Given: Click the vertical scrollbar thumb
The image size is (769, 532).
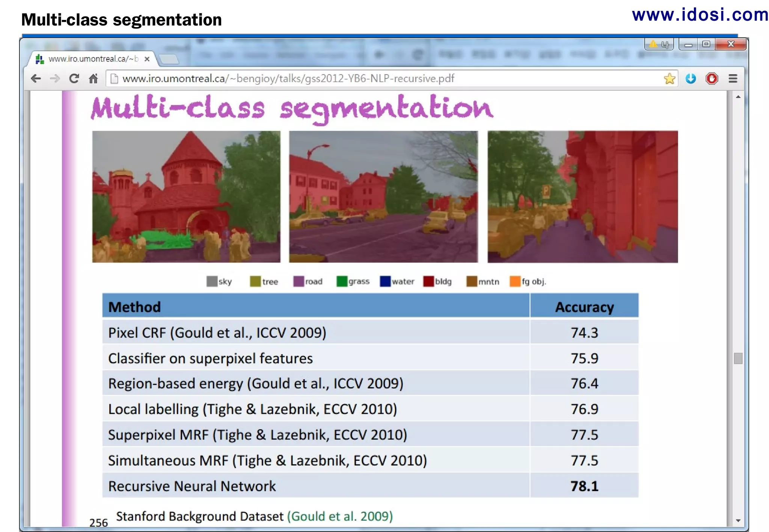Looking at the screenshot, I should 738,358.
